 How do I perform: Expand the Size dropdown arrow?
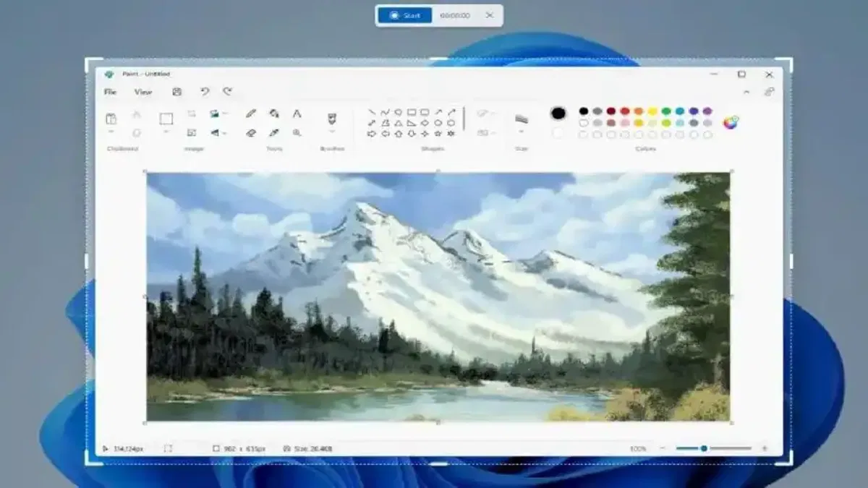click(521, 132)
